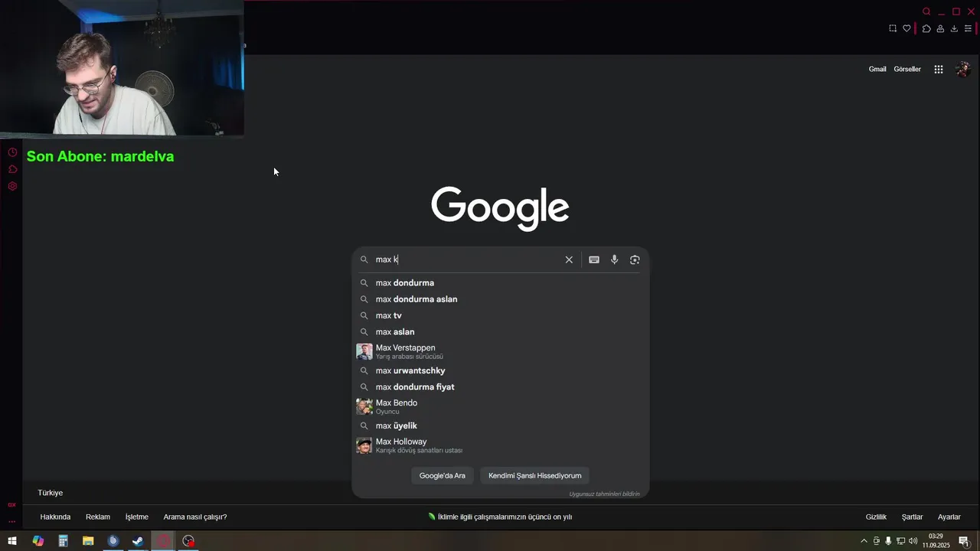Click the Gmail link
Screen dimensions: 980x551
(x=877, y=69)
